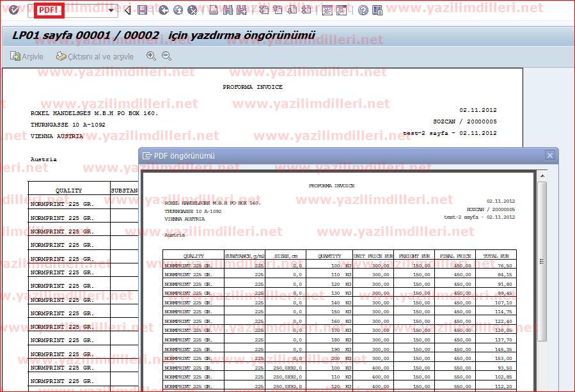
Task: Click PROFORMA INVOICE heading in PDF preview
Action: pyautogui.click(x=331, y=186)
